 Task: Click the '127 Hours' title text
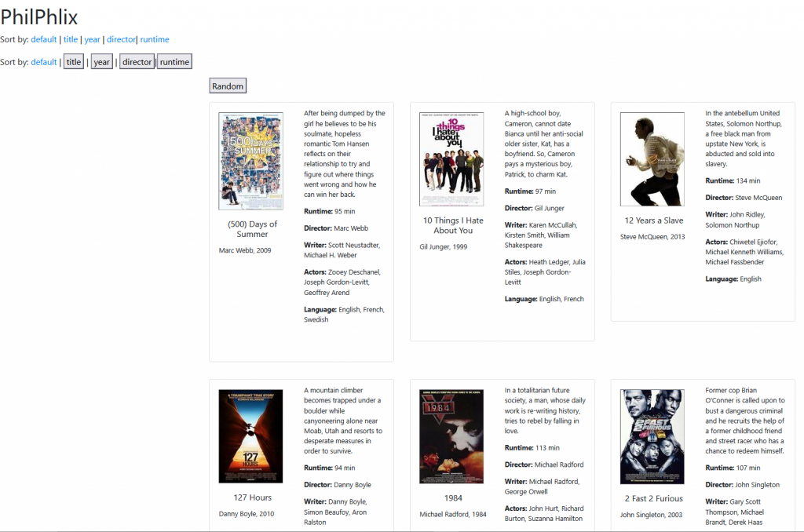pyautogui.click(x=252, y=497)
